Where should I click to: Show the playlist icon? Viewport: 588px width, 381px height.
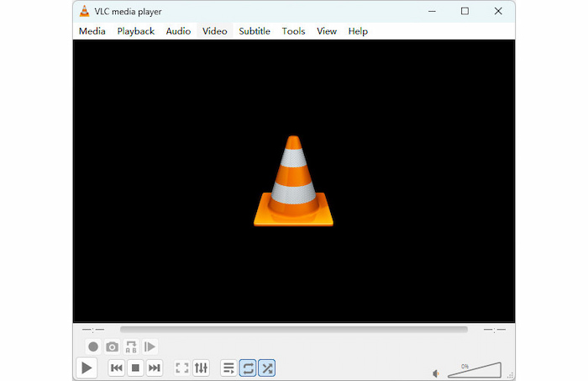click(x=228, y=368)
